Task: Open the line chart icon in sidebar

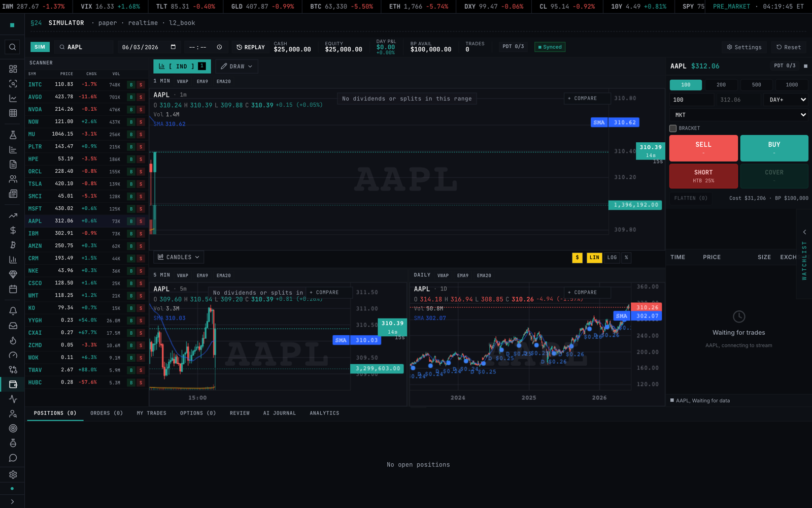Action: (x=13, y=99)
